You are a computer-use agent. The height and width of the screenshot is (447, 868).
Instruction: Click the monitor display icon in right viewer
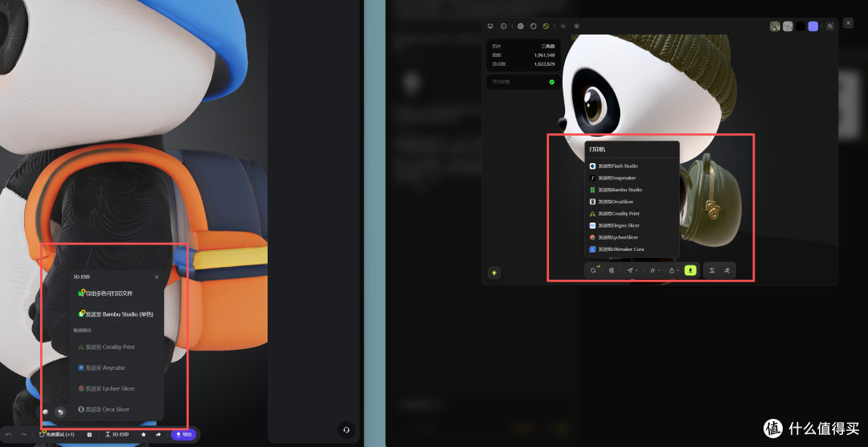[x=490, y=26]
